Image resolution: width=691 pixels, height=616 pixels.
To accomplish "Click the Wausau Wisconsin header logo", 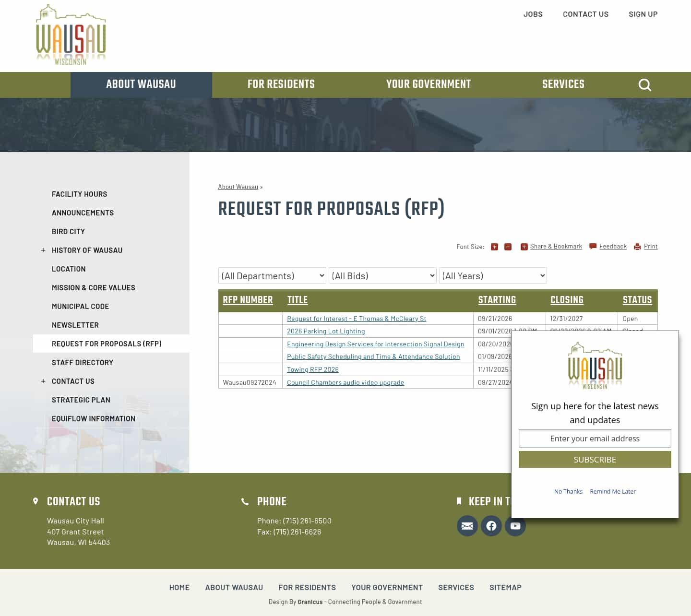I will pos(71,35).
